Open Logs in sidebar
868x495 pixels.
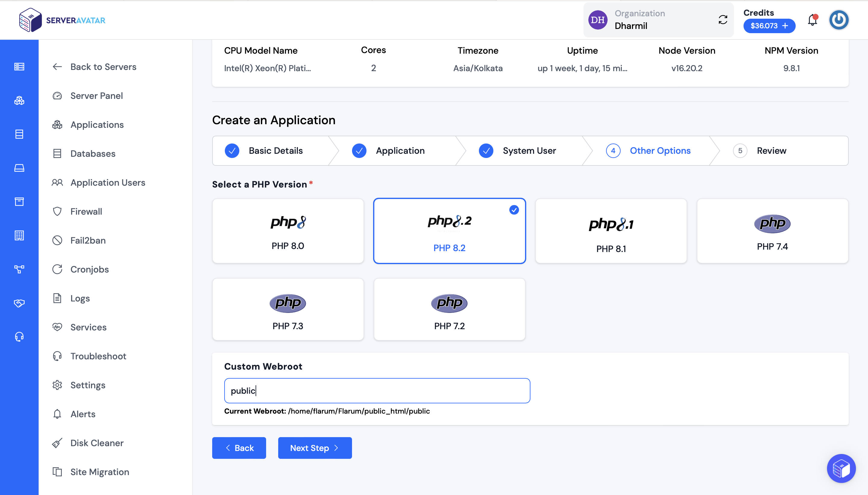coord(71,298)
